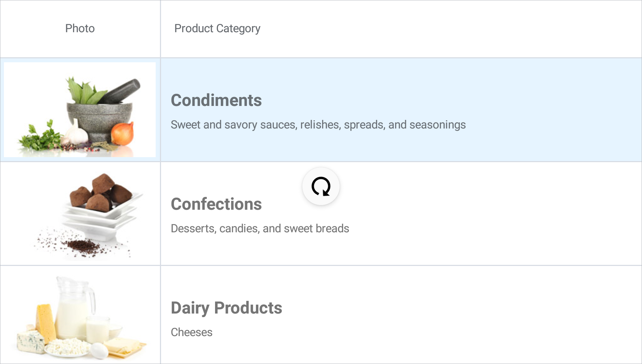Click the green parsley in Condiments photo
Screen dimensions: 642x364
click(x=39, y=138)
